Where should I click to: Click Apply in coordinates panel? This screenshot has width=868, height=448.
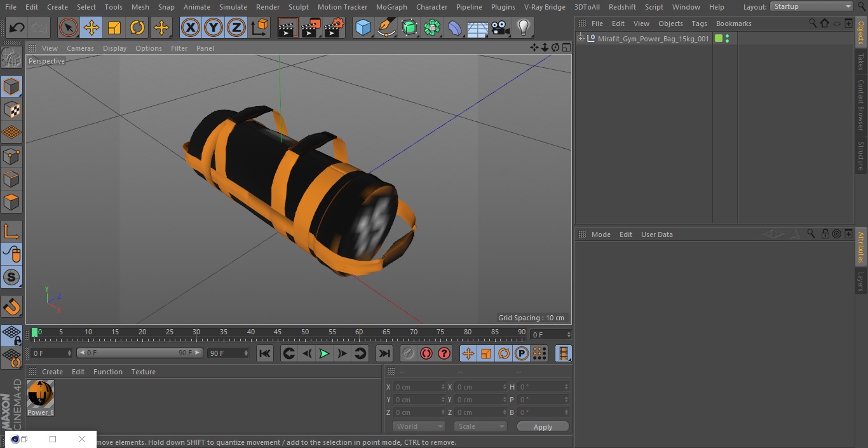[x=543, y=426]
